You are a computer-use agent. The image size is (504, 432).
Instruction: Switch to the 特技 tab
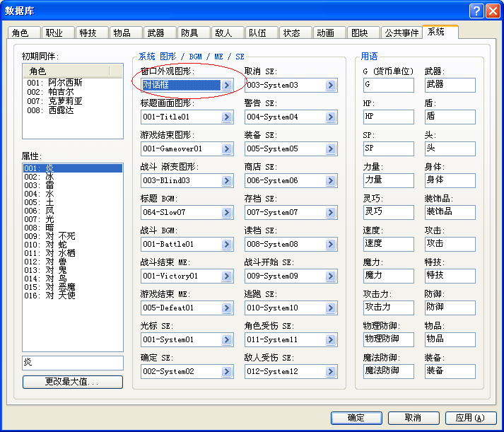pyautogui.click(x=92, y=33)
